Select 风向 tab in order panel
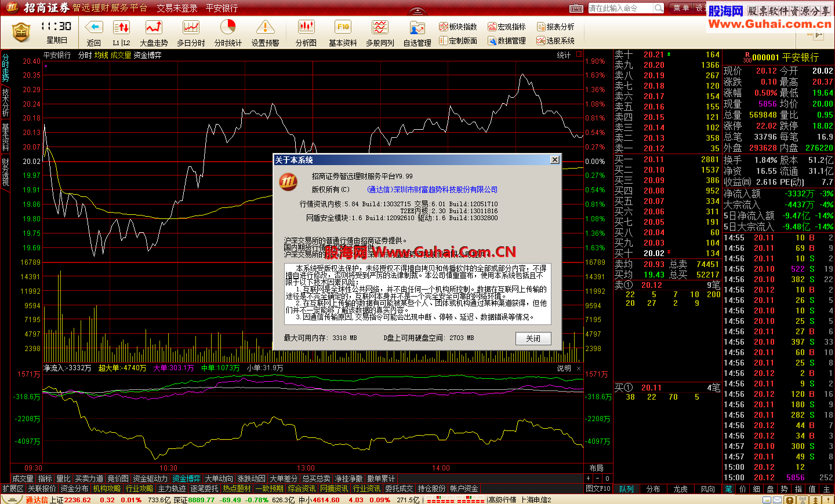Screen dimensions: 835x504 (707, 490)
